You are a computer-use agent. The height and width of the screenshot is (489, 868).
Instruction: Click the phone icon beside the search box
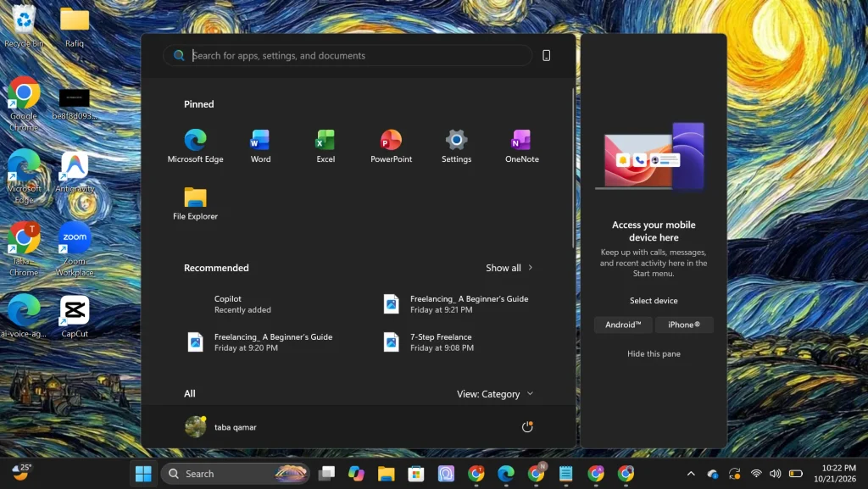[x=546, y=55]
